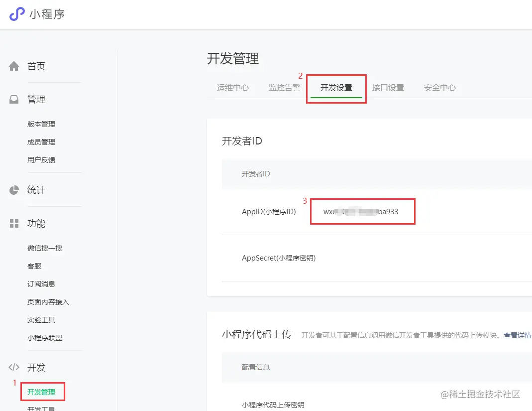Click the AppSecret(小程序密钥) label
Viewport: 532px width, 411px height.
click(279, 258)
